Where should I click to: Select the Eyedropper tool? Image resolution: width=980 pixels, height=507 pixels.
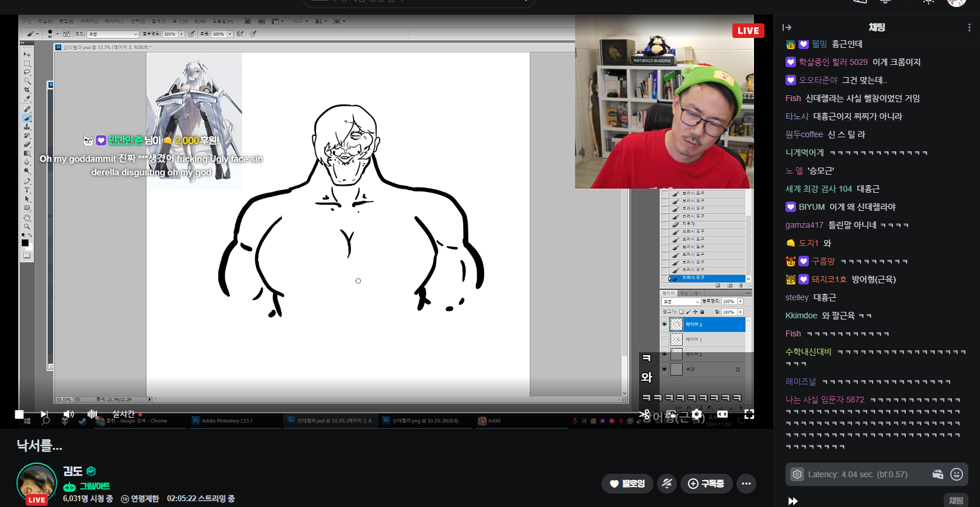click(27, 99)
